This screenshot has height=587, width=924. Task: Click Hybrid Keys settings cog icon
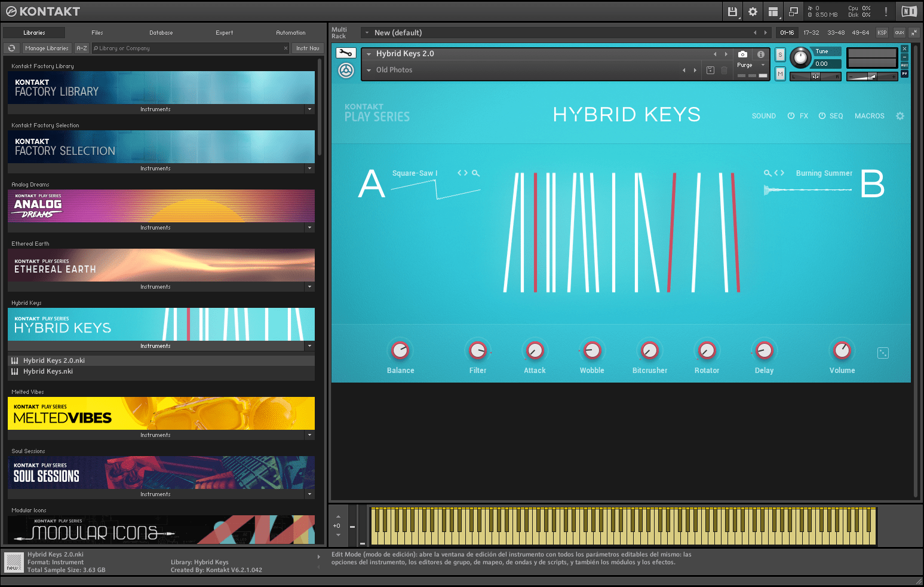[x=900, y=116]
